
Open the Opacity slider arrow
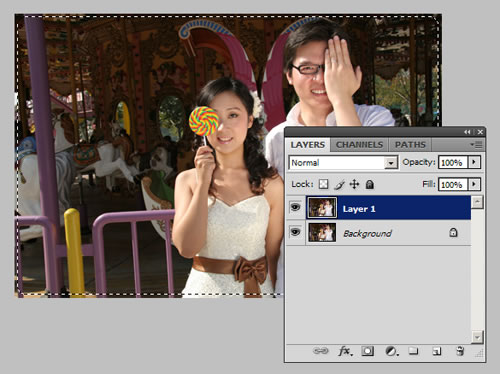click(474, 162)
